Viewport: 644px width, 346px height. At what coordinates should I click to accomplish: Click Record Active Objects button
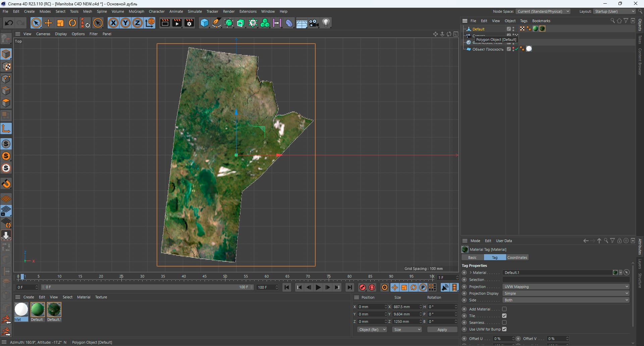click(x=362, y=287)
